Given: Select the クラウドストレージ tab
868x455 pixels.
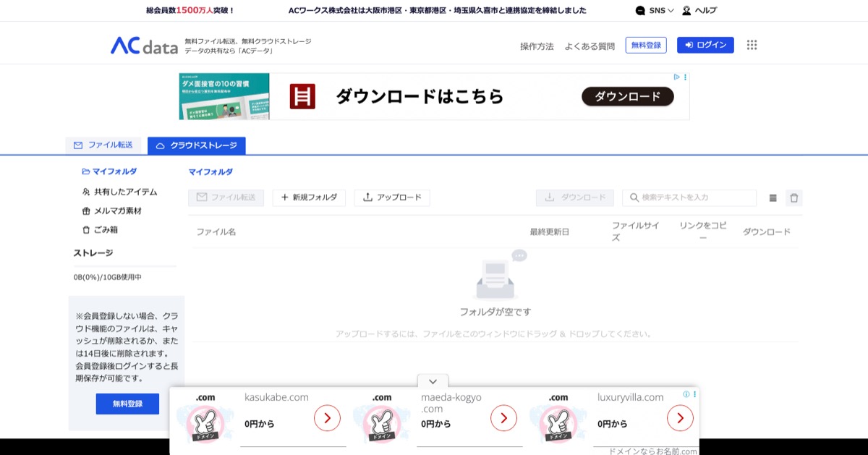Looking at the screenshot, I should [x=196, y=145].
